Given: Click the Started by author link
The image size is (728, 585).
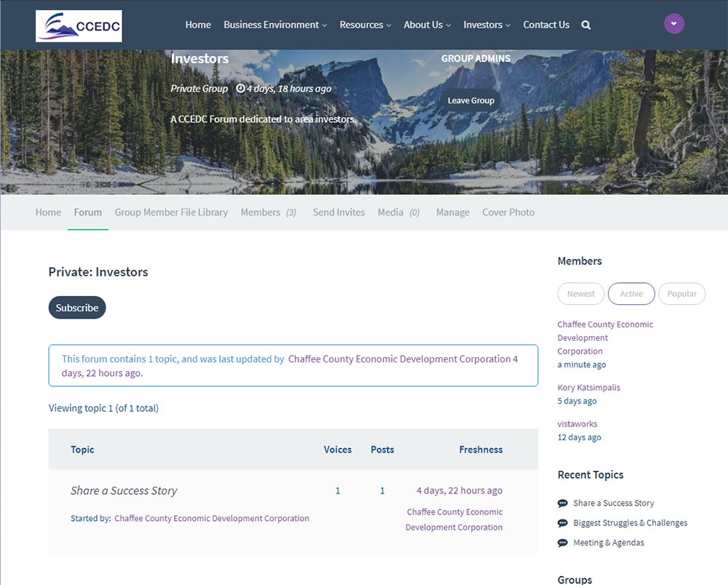Looking at the screenshot, I should pos(212,518).
